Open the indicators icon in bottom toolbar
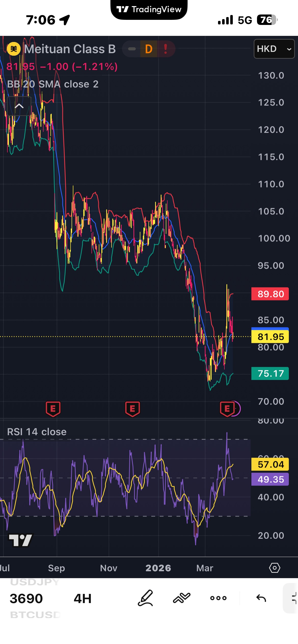Screen dimensions: 298x644 pyautogui.click(x=182, y=598)
